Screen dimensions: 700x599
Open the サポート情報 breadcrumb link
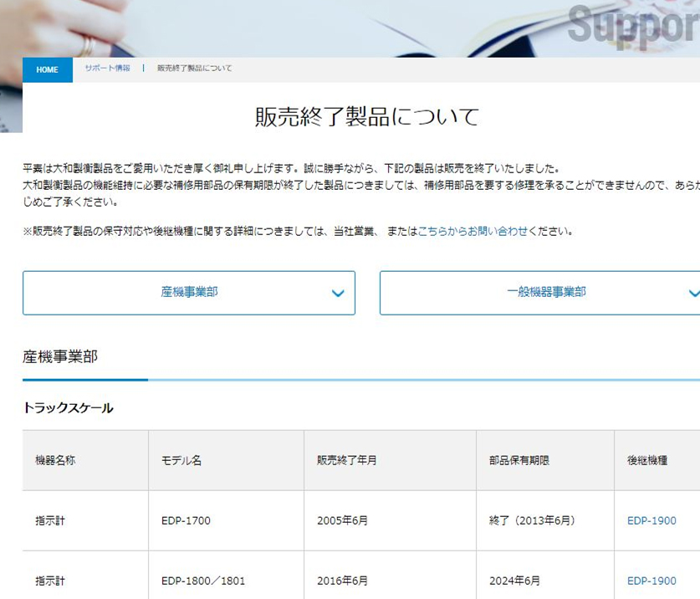coord(107,69)
